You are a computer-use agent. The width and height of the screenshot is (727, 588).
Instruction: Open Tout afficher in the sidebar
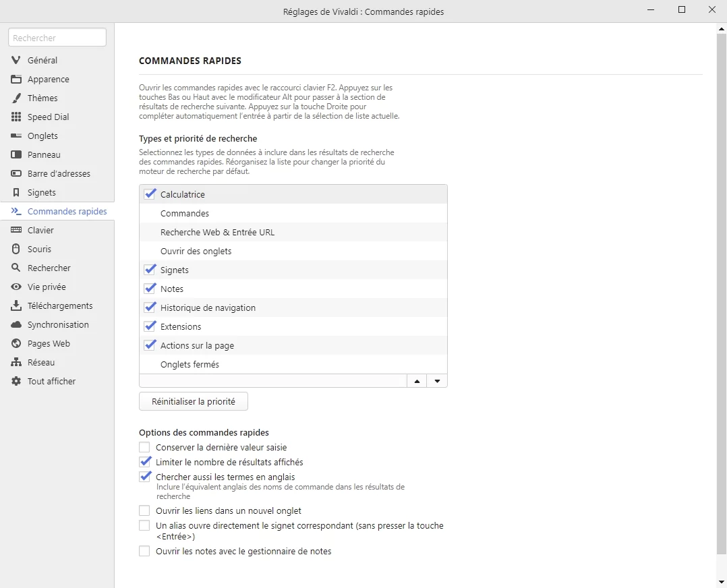point(57,381)
